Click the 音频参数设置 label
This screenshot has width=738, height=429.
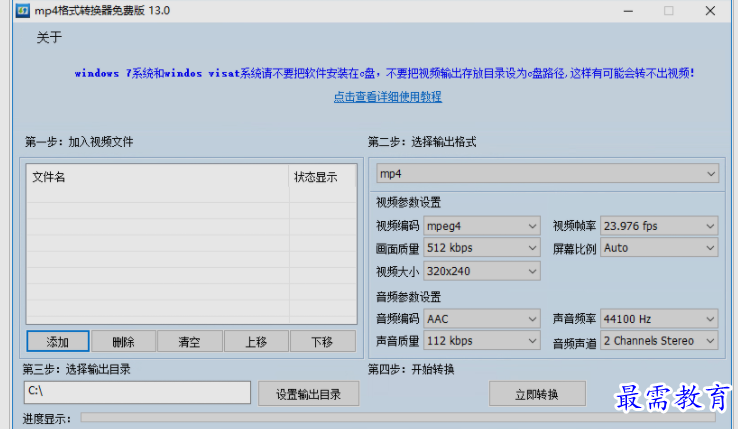(x=409, y=297)
